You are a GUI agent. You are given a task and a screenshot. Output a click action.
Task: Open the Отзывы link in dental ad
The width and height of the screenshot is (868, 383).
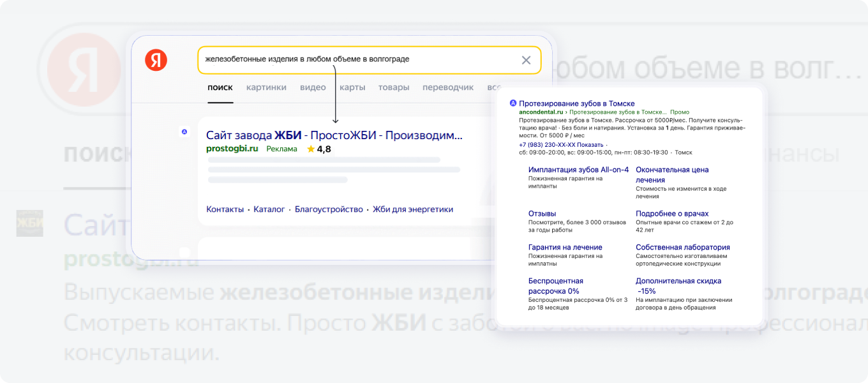(542, 214)
